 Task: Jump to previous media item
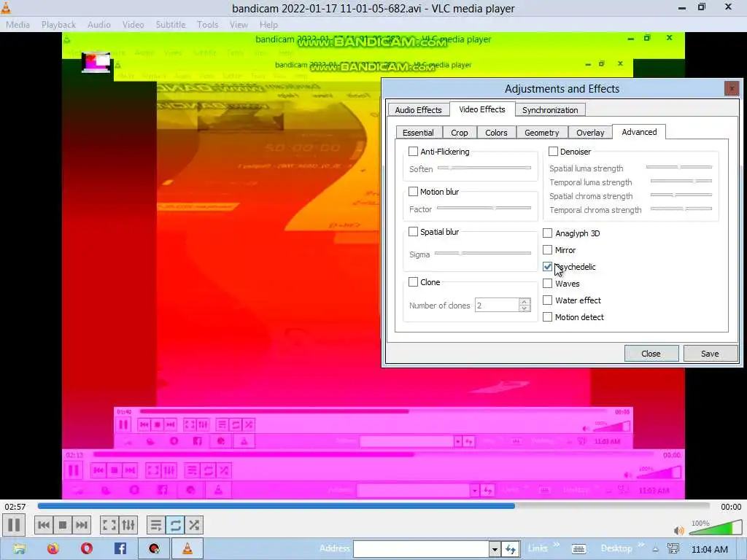pos(43,525)
